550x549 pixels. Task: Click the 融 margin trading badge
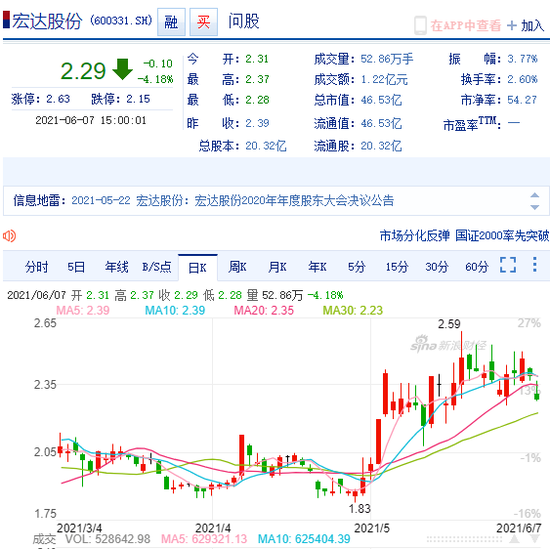coord(171,22)
